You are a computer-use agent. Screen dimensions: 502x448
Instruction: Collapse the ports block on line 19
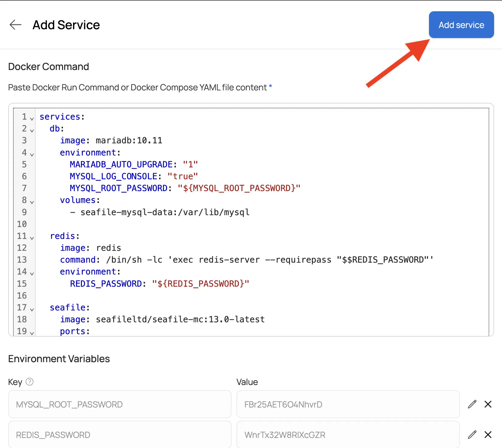(x=32, y=333)
